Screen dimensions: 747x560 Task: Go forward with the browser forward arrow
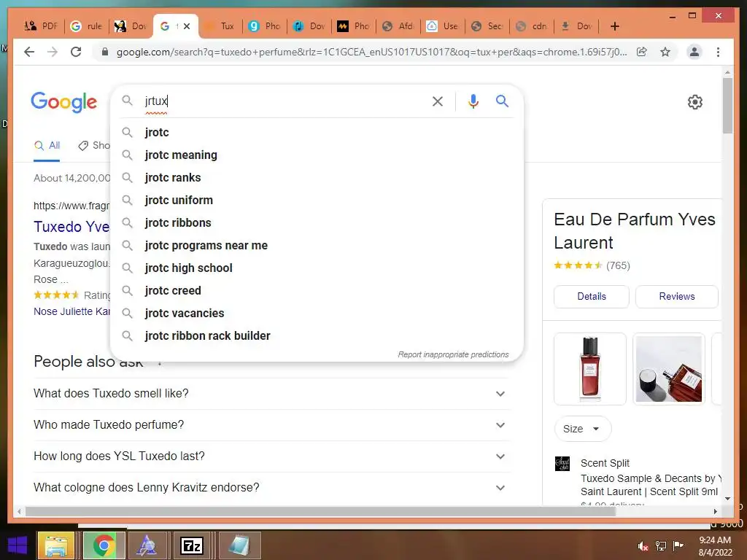coord(53,52)
